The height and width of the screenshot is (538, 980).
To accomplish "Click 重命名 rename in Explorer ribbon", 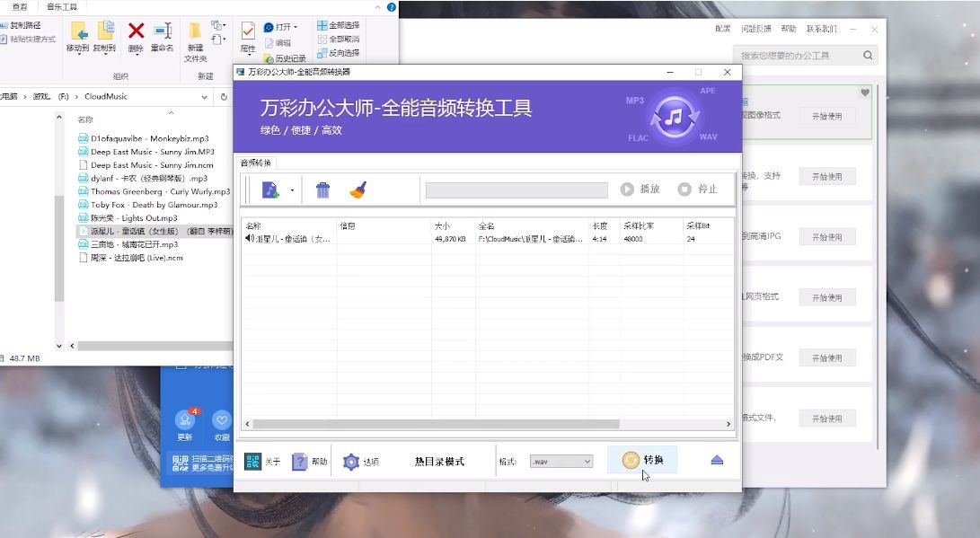I will pyautogui.click(x=162, y=38).
